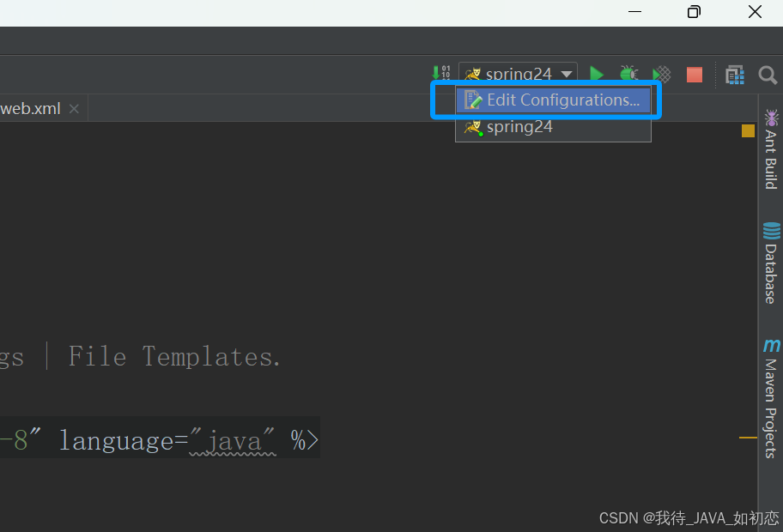Run the spring24 application with green play icon

pyautogui.click(x=597, y=74)
